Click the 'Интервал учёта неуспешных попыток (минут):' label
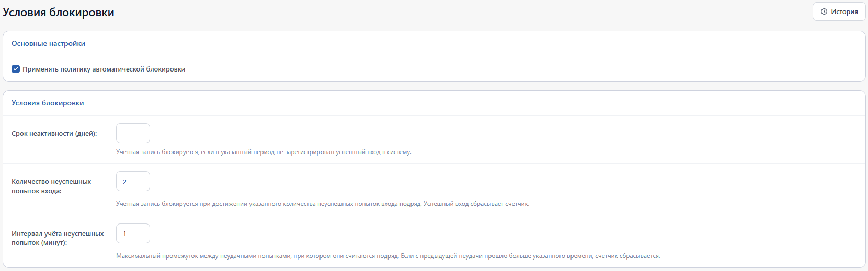Screen dimensions: 868x271 58,238
